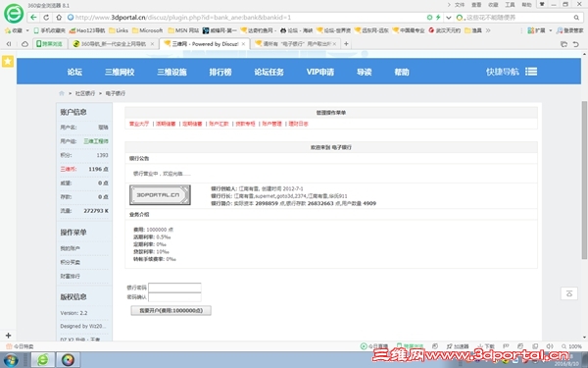Screen dimensions: 588x368
Task: Open 下载 manager in status bar
Action: click(486, 346)
